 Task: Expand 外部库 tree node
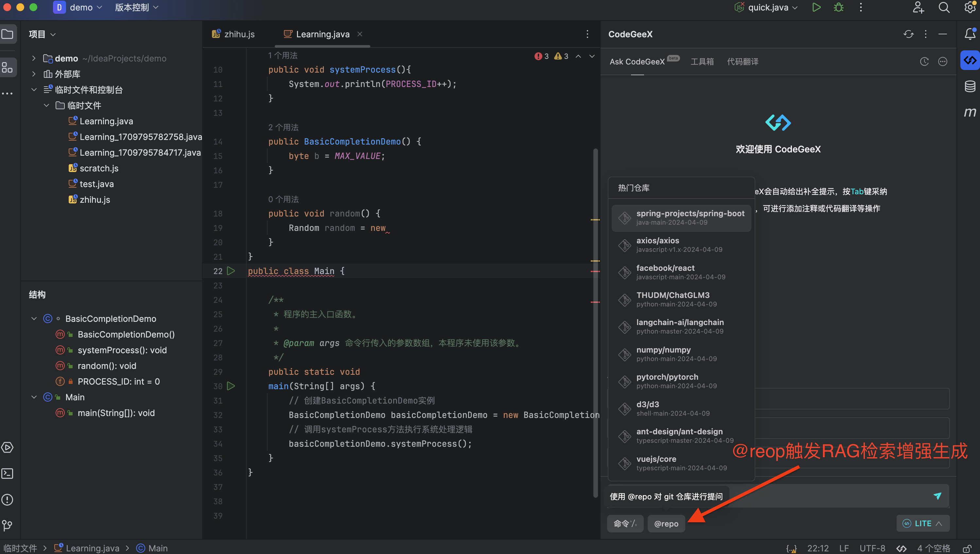coord(33,74)
